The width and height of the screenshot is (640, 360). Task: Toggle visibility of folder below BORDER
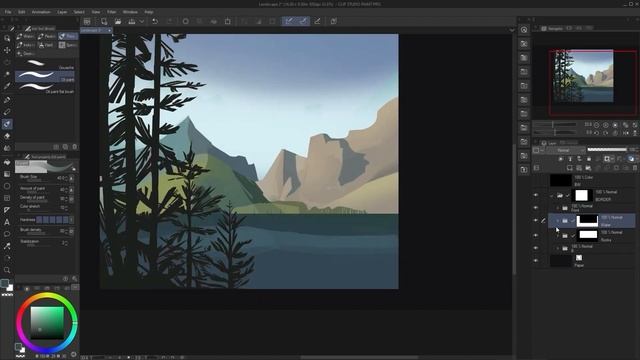pyautogui.click(x=536, y=208)
